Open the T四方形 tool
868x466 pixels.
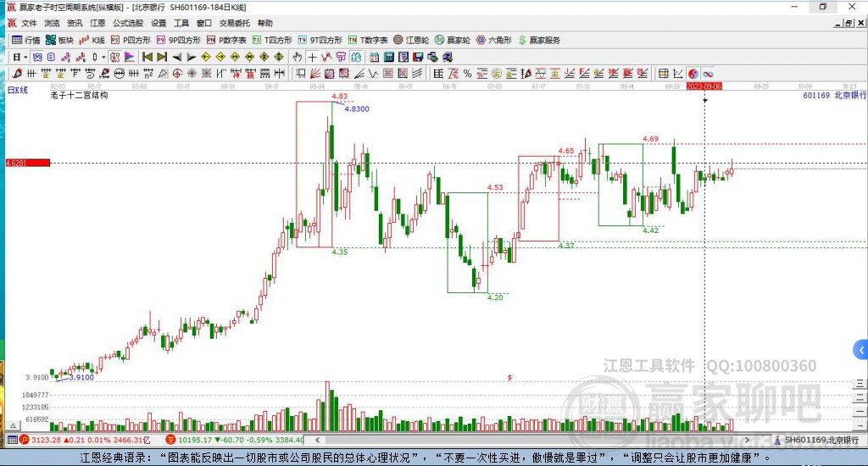(272, 40)
